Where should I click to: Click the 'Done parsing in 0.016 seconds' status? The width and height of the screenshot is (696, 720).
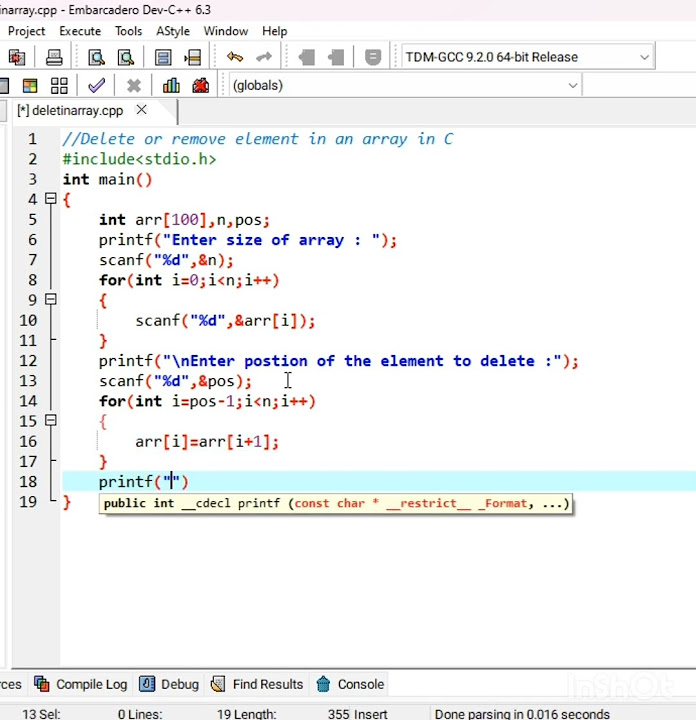[522, 714]
